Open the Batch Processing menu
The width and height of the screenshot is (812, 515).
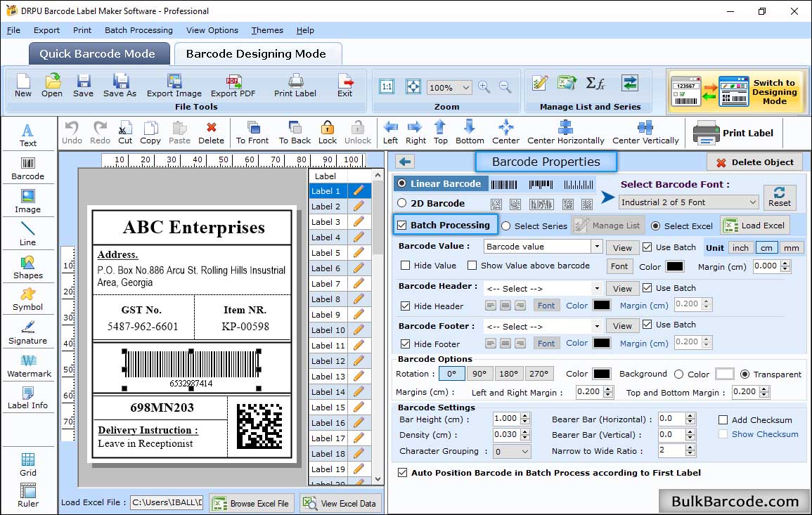click(x=138, y=30)
